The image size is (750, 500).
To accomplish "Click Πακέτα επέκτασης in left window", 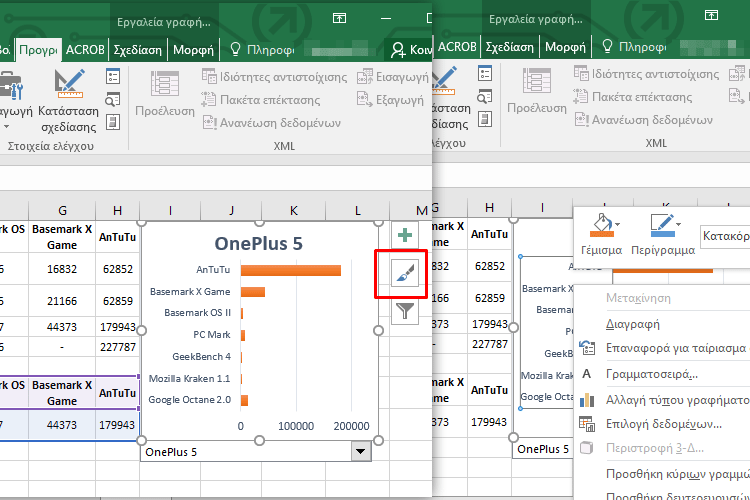I will pos(261,100).
